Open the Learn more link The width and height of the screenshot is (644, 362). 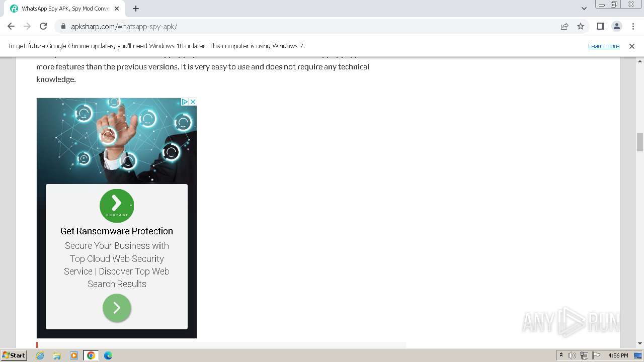tap(604, 46)
